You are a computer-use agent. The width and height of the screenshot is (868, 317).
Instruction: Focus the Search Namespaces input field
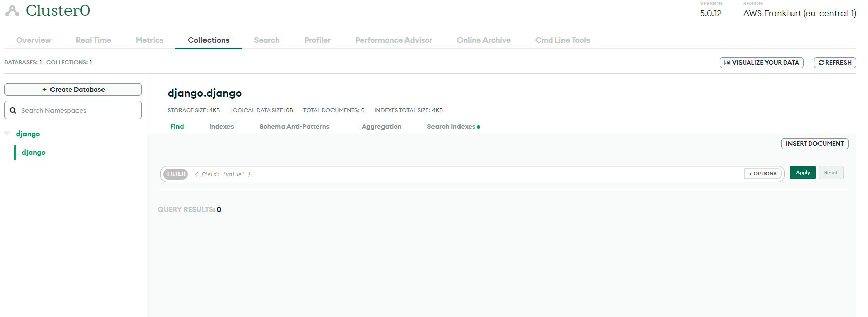pos(73,110)
